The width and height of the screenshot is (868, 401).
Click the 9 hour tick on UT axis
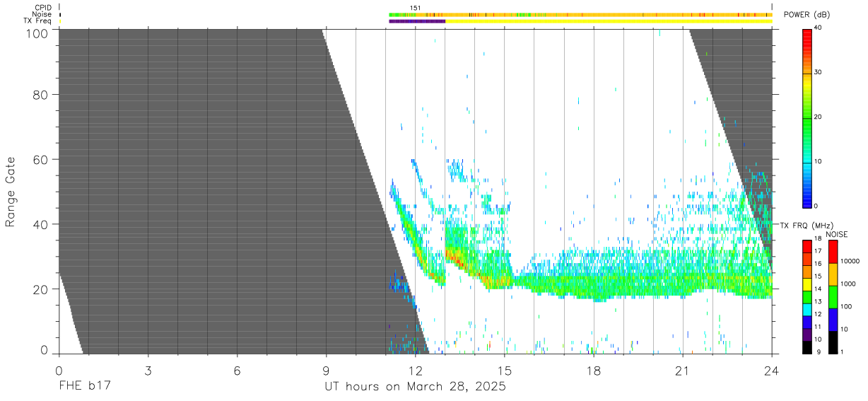pyautogui.click(x=326, y=369)
